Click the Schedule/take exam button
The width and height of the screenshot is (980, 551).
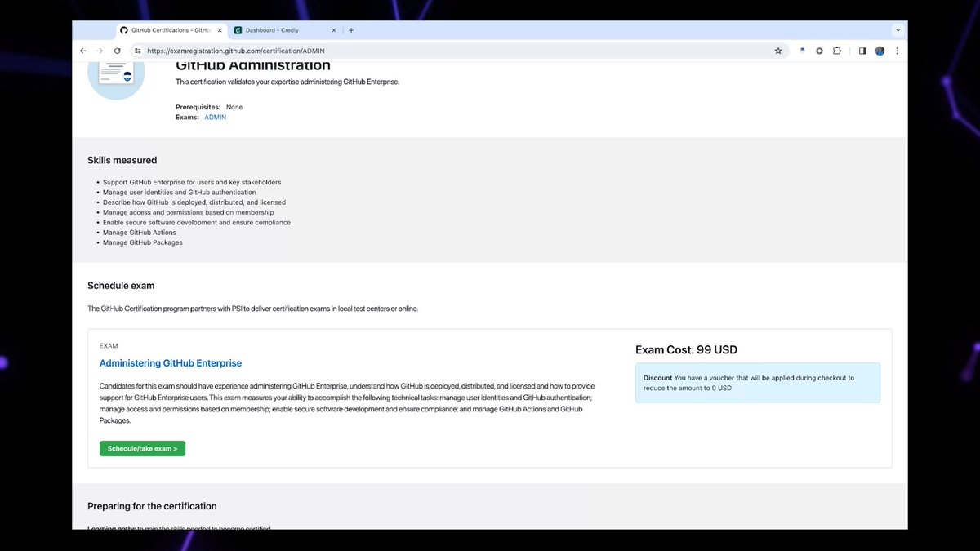click(142, 448)
